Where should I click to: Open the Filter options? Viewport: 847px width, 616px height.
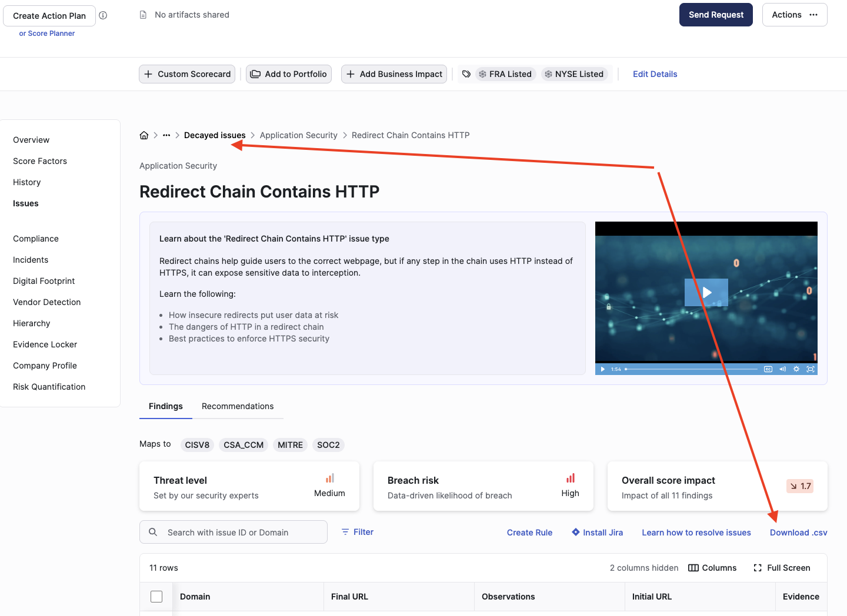pos(358,532)
